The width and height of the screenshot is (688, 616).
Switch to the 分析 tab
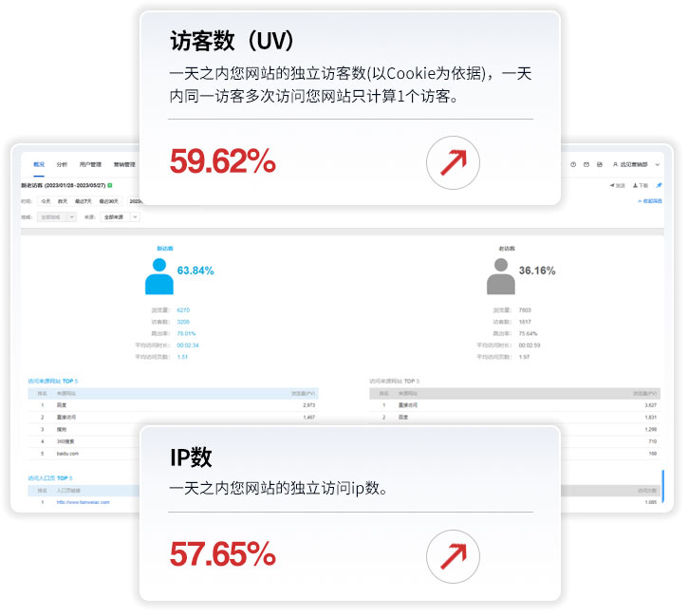(x=62, y=164)
